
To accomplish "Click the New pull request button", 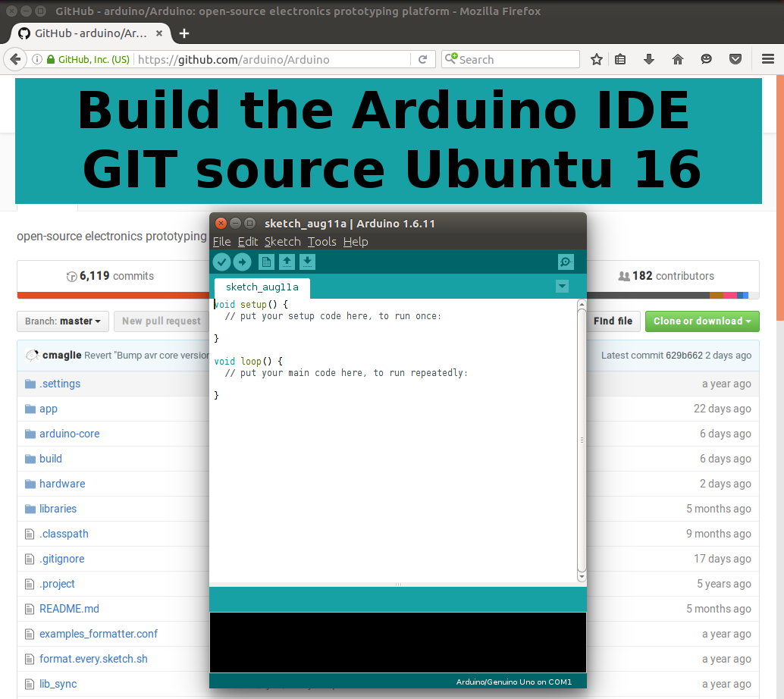I will [x=161, y=321].
